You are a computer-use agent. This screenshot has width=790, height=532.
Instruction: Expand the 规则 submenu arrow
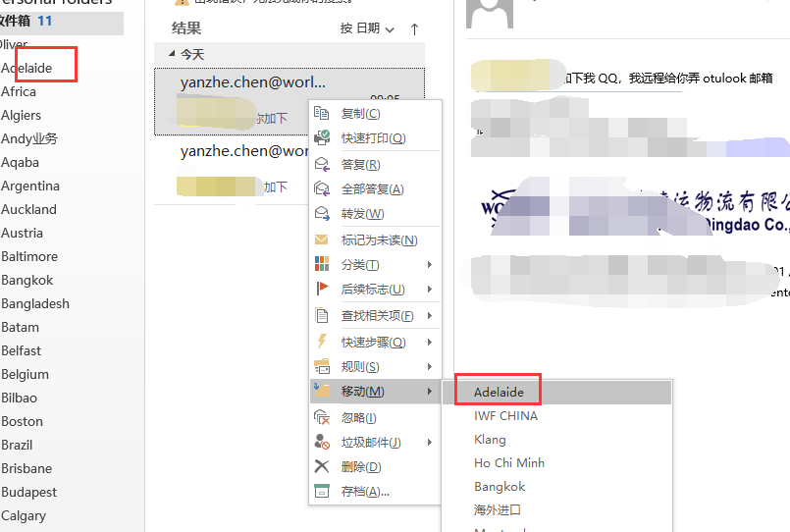click(x=429, y=366)
